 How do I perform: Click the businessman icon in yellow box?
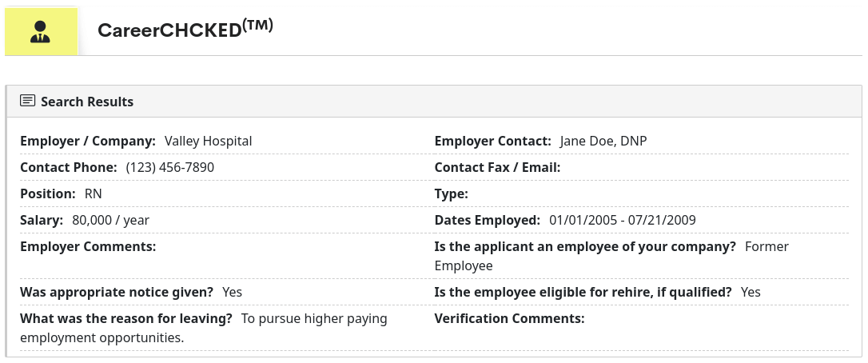click(41, 32)
